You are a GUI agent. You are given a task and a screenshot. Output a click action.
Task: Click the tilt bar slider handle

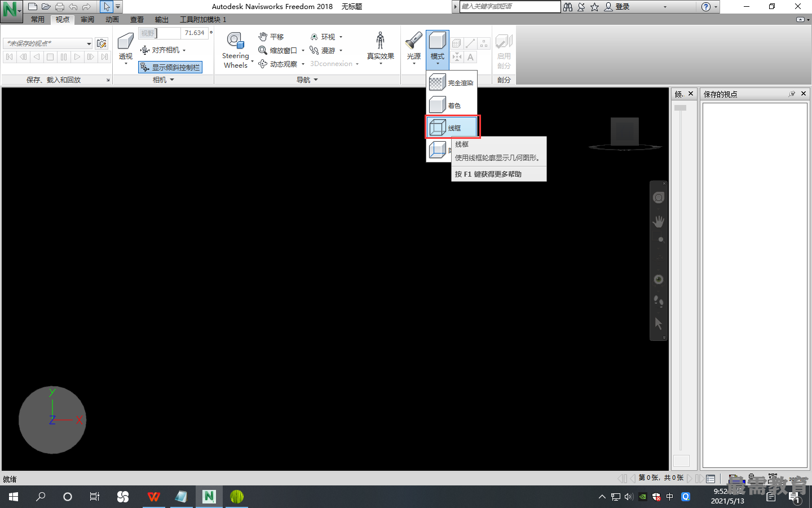click(x=681, y=108)
